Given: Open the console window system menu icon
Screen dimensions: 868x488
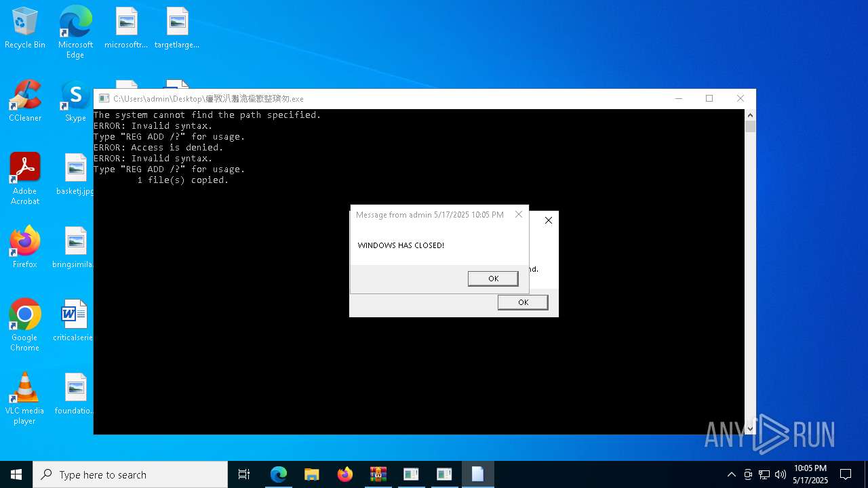Looking at the screenshot, I should pos(104,99).
